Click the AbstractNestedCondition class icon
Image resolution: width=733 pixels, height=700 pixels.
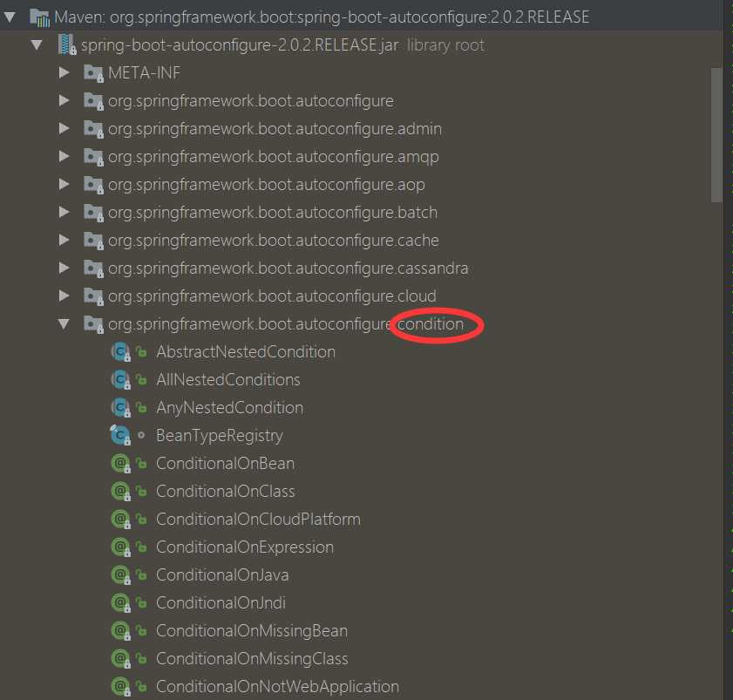click(x=120, y=352)
